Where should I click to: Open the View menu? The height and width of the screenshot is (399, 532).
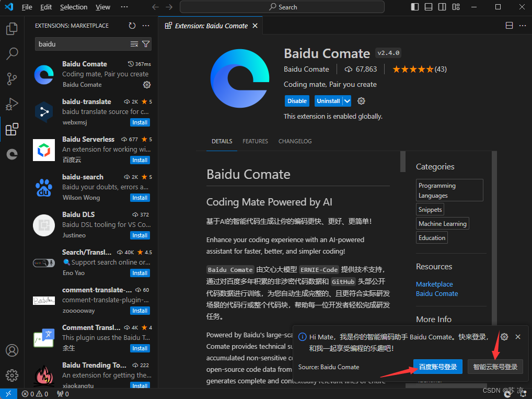click(x=103, y=7)
